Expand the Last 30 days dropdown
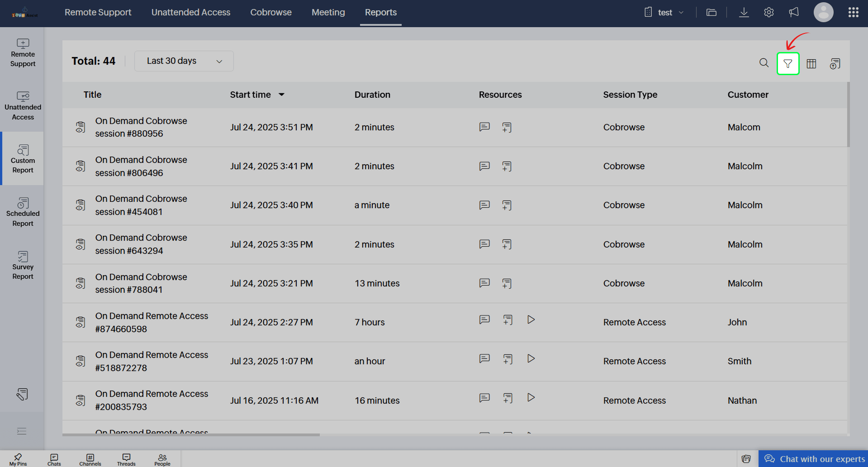The image size is (868, 467). coord(184,61)
